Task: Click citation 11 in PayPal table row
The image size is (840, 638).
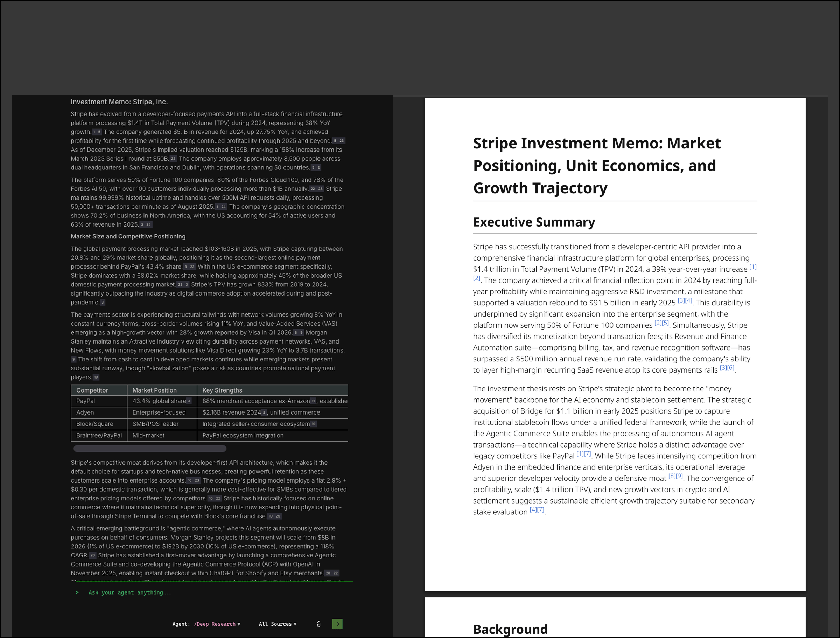Action: (x=313, y=401)
